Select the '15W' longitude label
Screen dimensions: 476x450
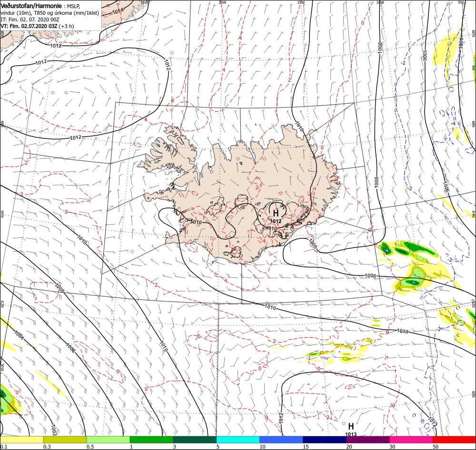[301, 2]
